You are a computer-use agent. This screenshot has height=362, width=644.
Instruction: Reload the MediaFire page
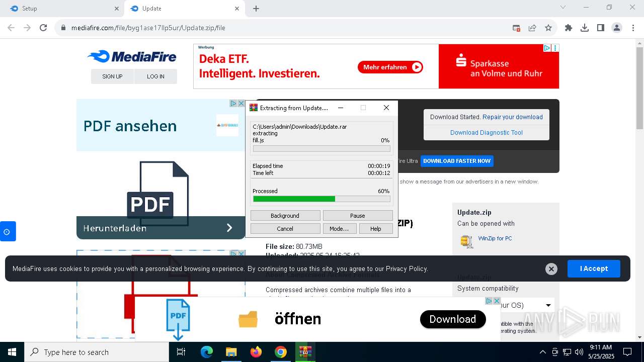coord(43,28)
